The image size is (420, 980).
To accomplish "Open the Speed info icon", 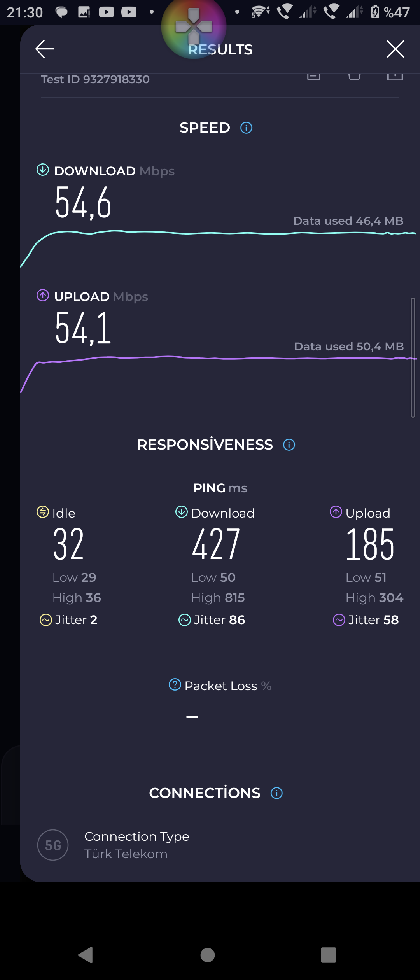I will coord(246,128).
